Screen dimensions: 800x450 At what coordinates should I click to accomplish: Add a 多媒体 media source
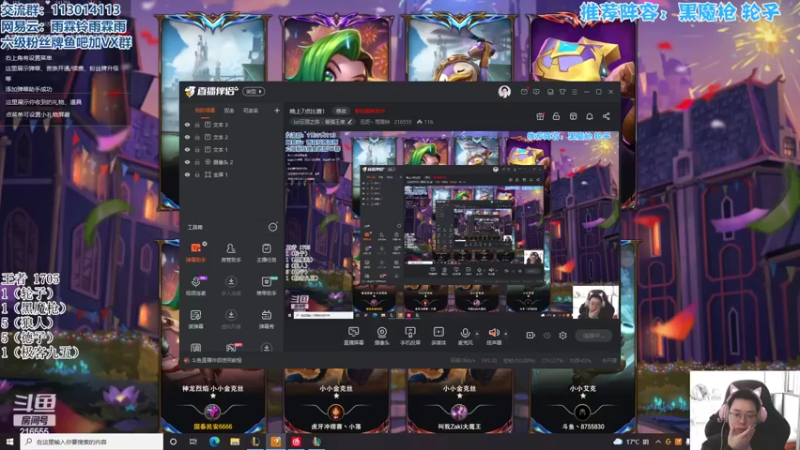[x=438, y=336]
